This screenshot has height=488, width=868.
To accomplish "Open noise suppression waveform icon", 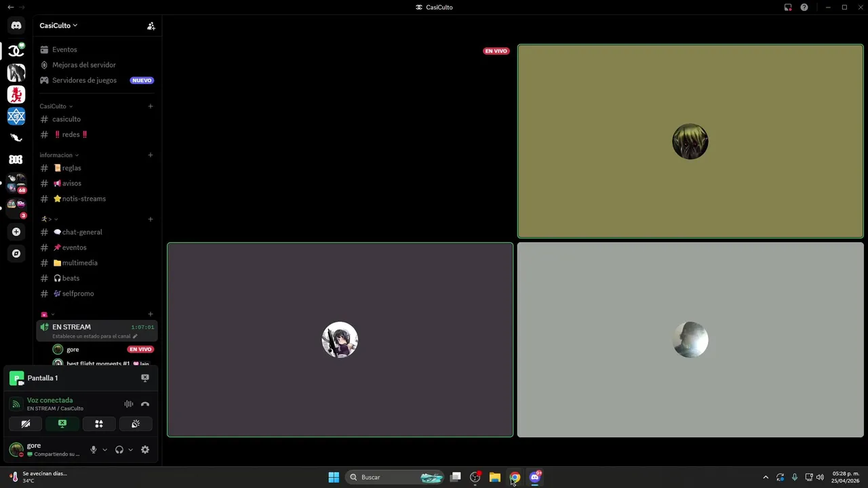I will click(129, 404).
